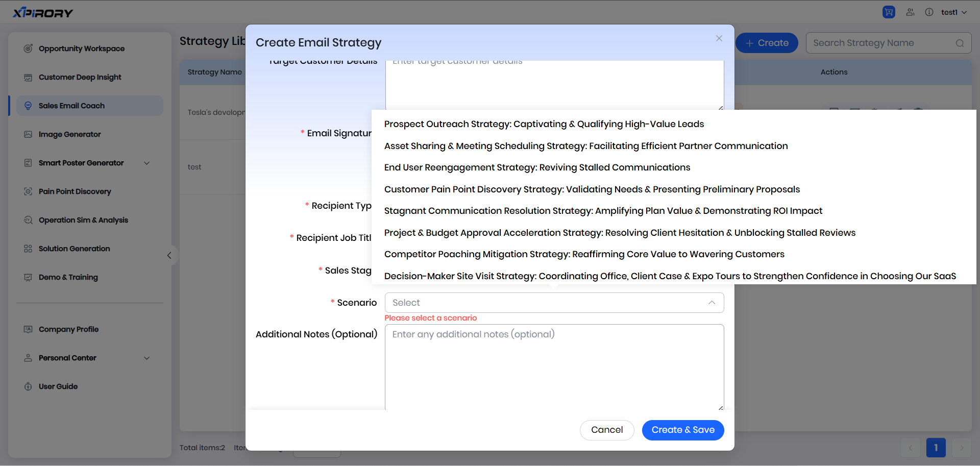The height and width of the screenshot is (466, 980).
Task: Click the search magnifier icon
Action: click(x=960, y=43)
